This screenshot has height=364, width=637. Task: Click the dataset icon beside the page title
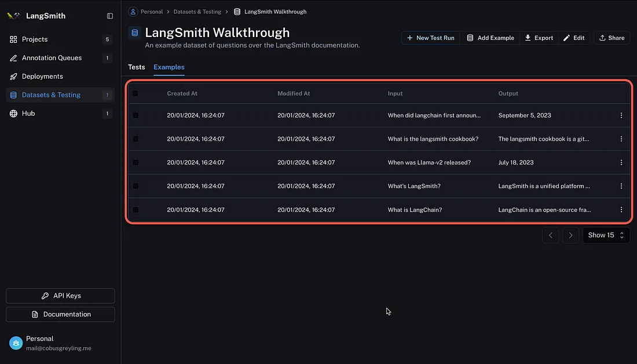coord(135,32)
